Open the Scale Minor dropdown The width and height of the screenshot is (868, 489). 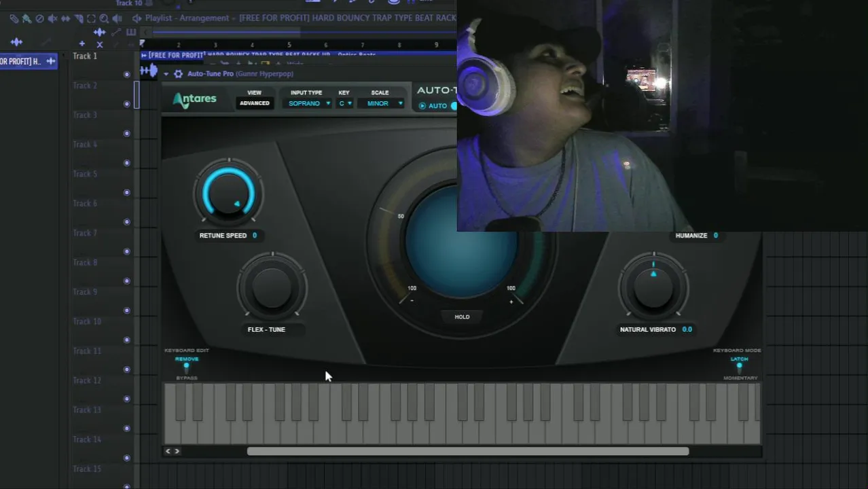(x=382, y=103)
